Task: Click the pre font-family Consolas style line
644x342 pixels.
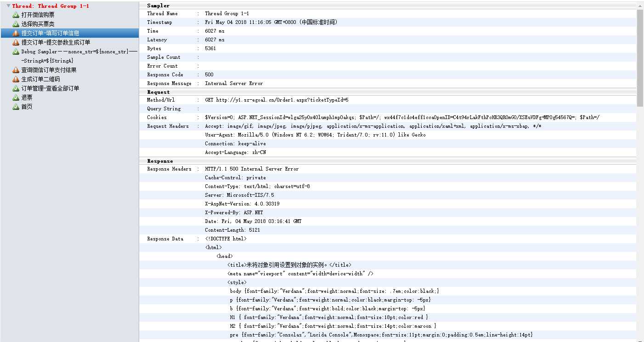Action: [381, 335]
